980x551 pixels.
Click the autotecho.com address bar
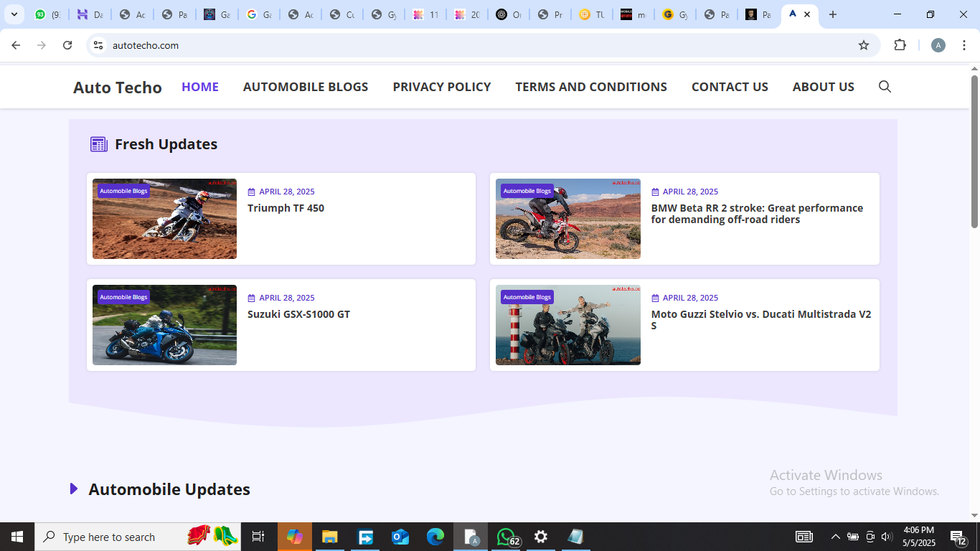481,45
